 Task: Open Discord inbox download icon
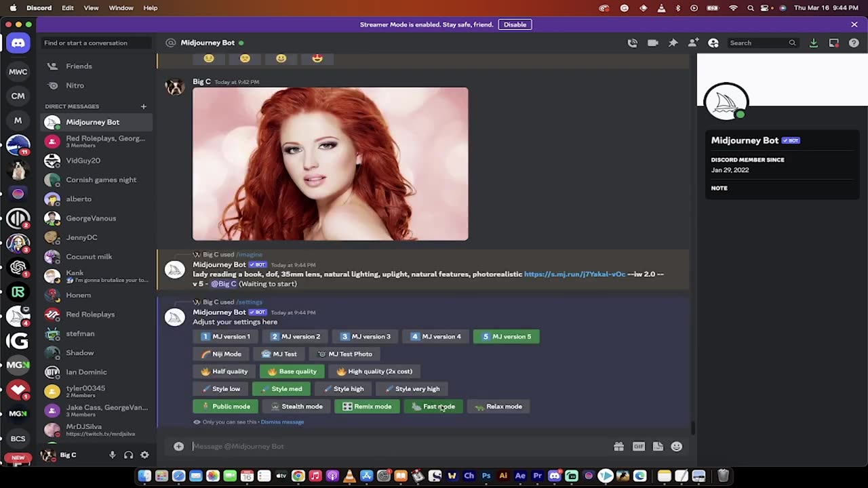pos(814,43)
